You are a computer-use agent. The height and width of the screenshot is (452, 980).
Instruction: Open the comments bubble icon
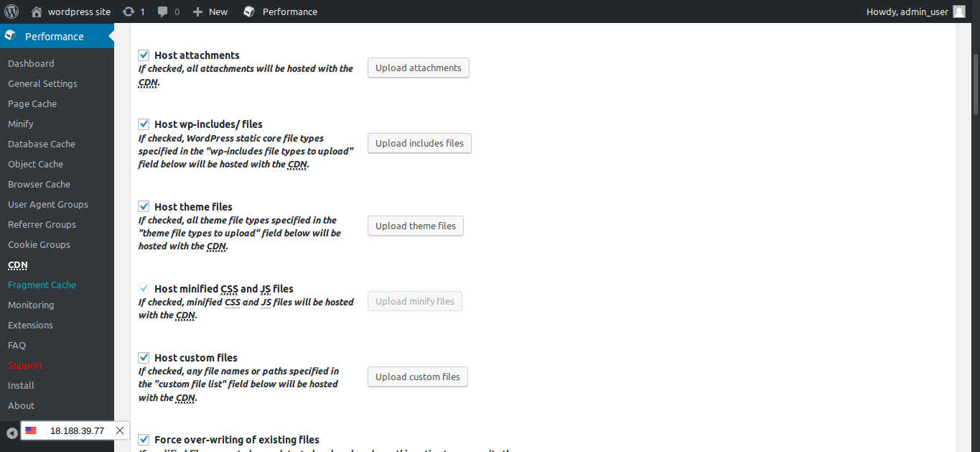coord(163,11)
